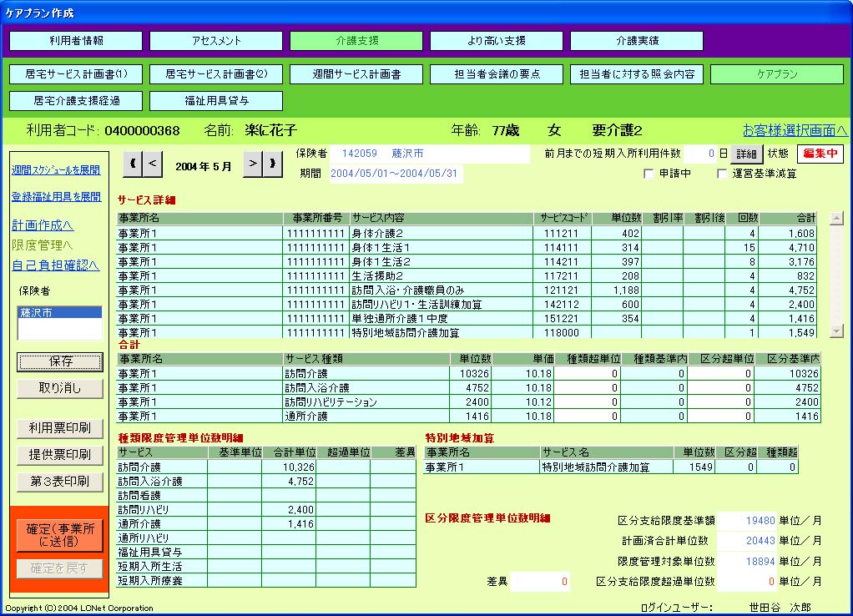This screenshot has width=853, height=616.
Task: Click 週間スケジュールを展開 link
Action: (56, 169)
